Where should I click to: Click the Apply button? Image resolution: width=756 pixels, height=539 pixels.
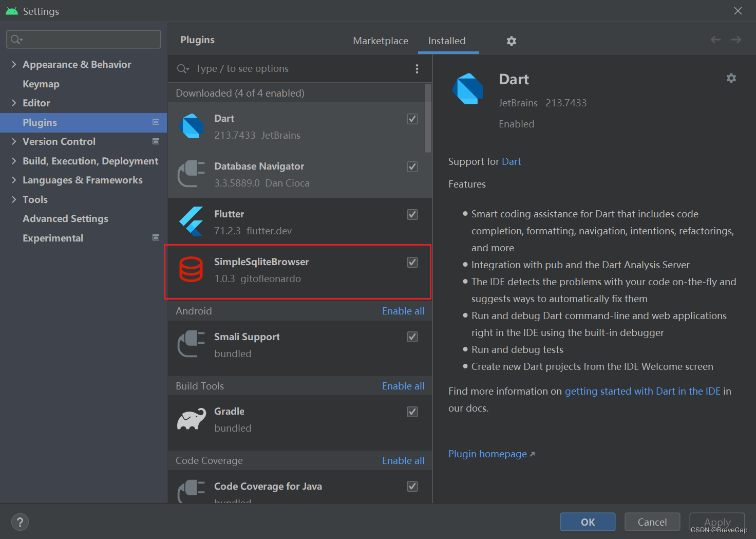[717, 522]
